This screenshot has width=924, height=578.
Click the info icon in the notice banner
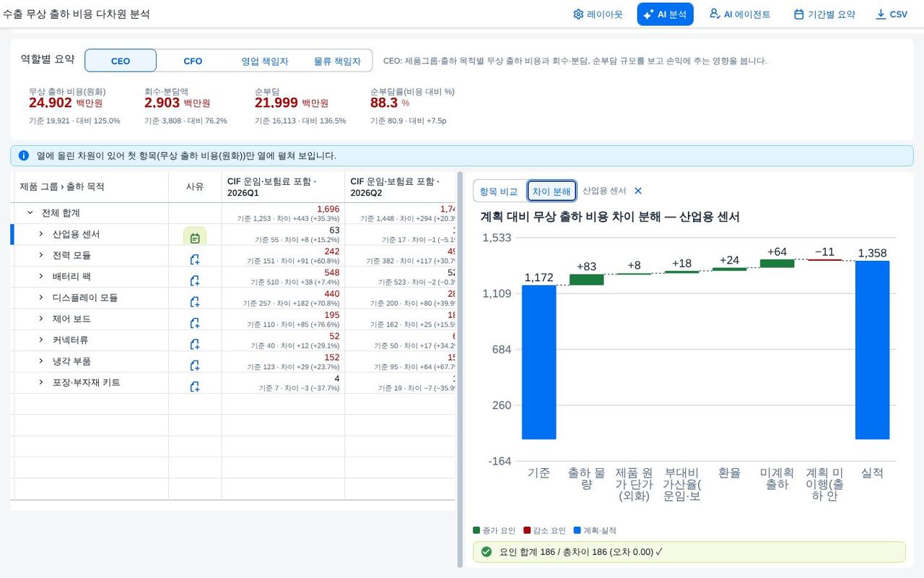24,155
